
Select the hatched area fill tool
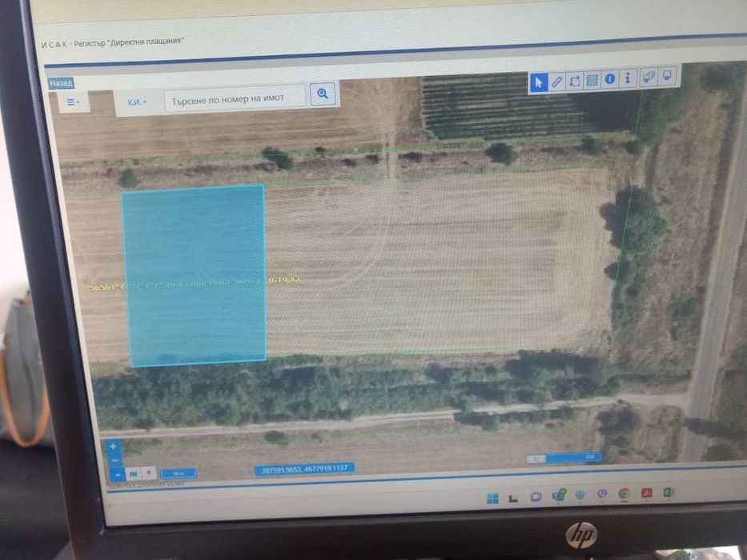tap(592, 80)
